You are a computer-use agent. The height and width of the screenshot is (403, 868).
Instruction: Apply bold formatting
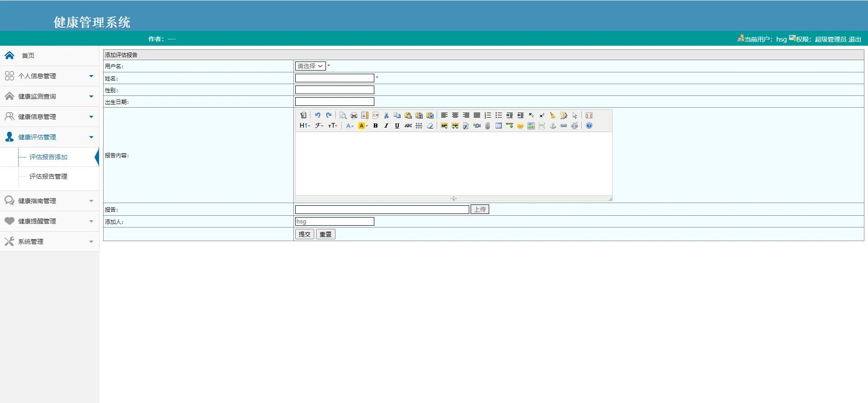click(376, 126)
